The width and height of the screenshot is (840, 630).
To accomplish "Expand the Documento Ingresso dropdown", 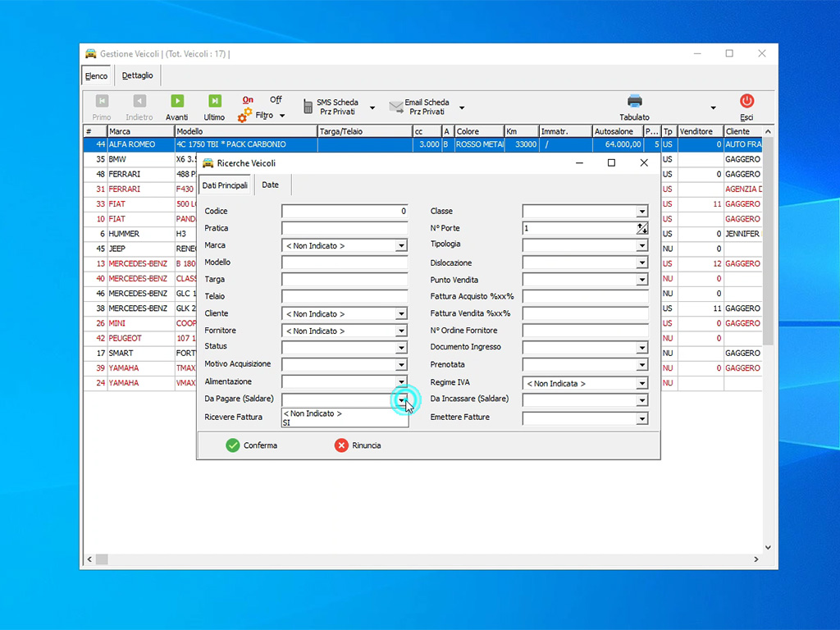I will point(641,348).
